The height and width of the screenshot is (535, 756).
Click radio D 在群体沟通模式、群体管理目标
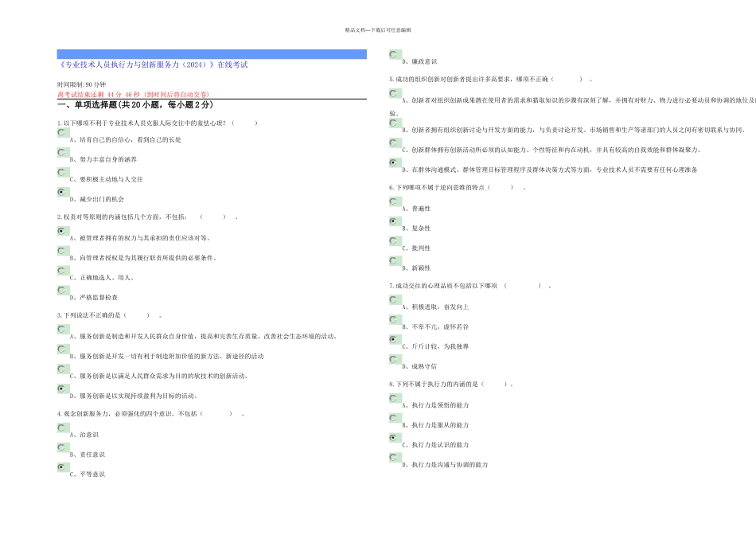[x=393, y=162]
